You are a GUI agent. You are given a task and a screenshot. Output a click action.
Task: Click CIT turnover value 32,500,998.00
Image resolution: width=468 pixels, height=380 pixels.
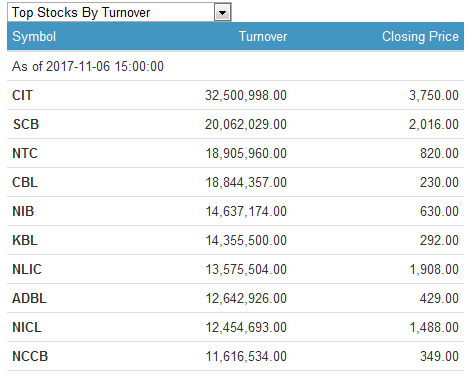tap(246, 95)
